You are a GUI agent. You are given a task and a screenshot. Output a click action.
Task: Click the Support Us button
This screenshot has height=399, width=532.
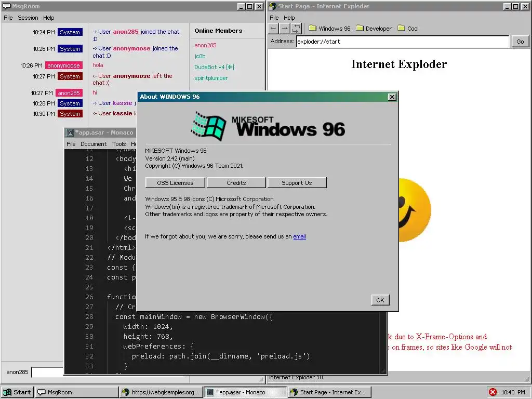coord(297,182)
